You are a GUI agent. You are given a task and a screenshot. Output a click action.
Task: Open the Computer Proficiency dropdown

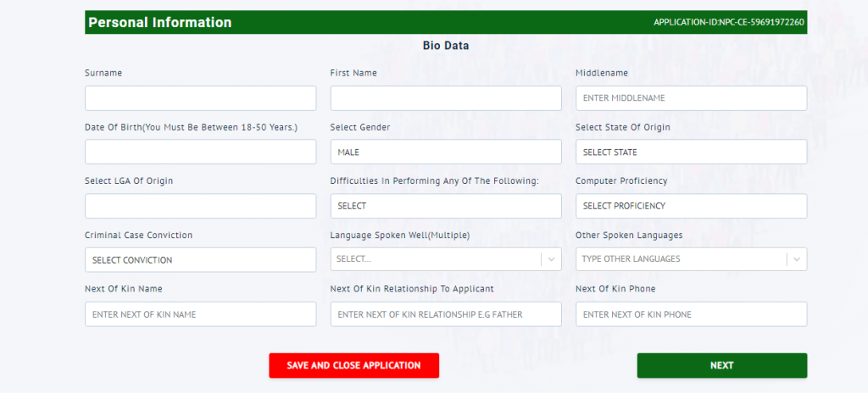pyautogui.click(x=691, y=206)
